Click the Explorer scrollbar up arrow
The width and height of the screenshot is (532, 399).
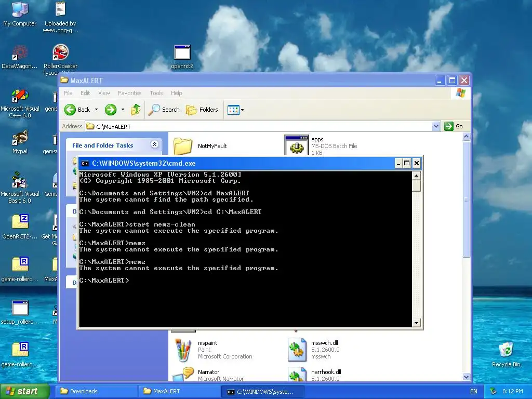coord(466,137)
